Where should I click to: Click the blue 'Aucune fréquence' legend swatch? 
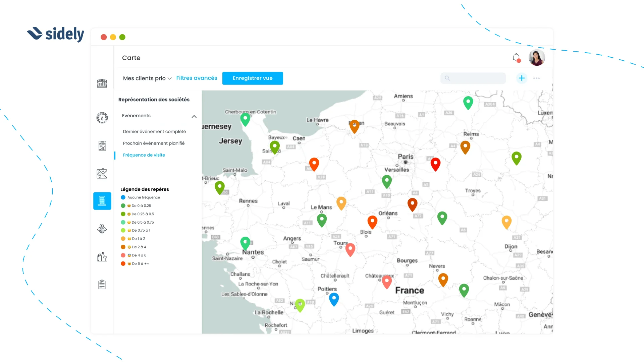tap(123, 197)
